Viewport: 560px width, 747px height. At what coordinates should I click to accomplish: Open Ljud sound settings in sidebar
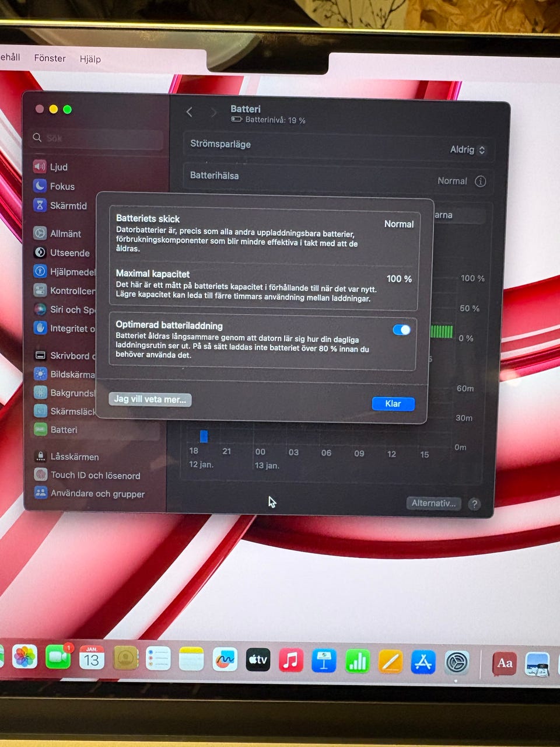click(x=58, y=167)
